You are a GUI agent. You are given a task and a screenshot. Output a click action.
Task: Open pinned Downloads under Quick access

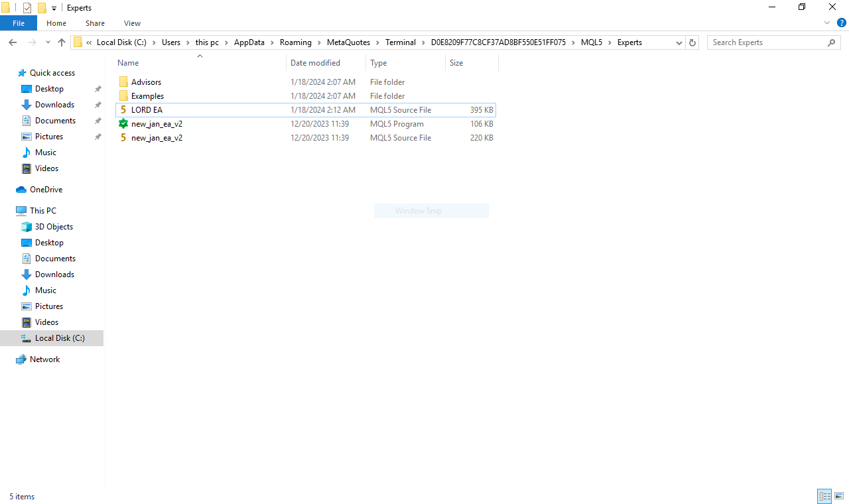pyautogui.click(x=54, y=105)
